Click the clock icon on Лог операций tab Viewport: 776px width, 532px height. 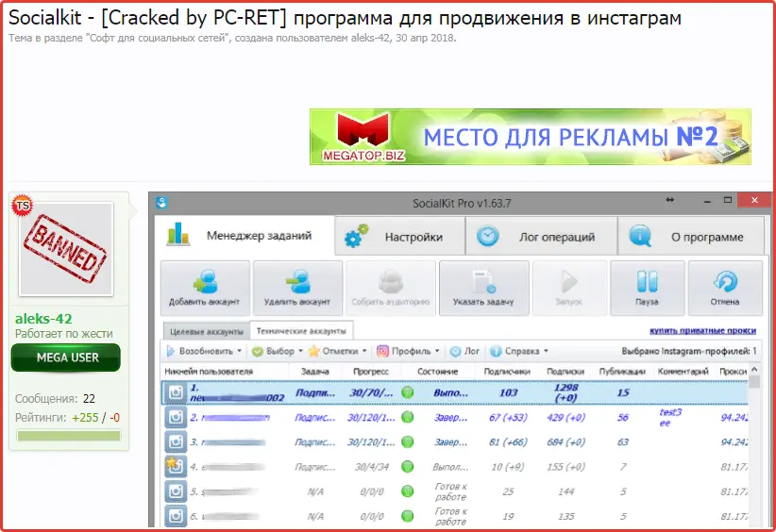tap(488, 236)
